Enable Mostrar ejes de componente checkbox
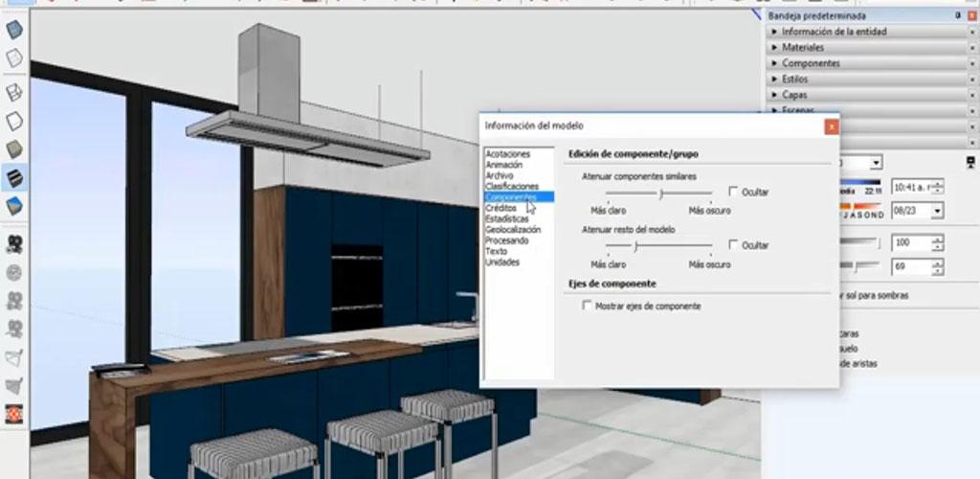This screenshot has width=980, height=479. click(587, 306)
